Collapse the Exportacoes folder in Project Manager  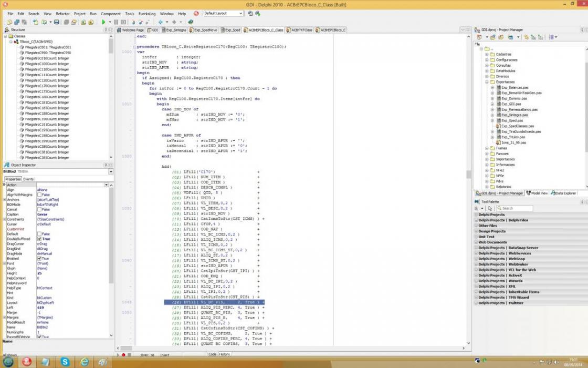[487, 82]
